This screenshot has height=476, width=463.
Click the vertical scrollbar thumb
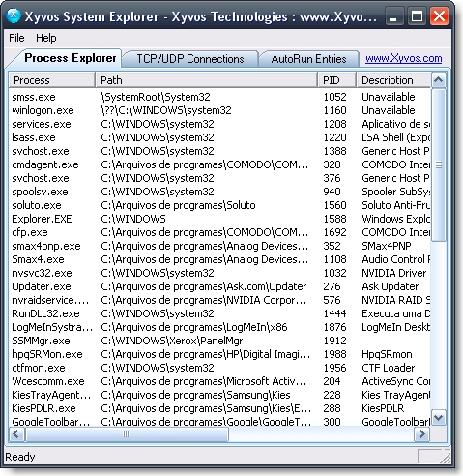click(439, 164)
